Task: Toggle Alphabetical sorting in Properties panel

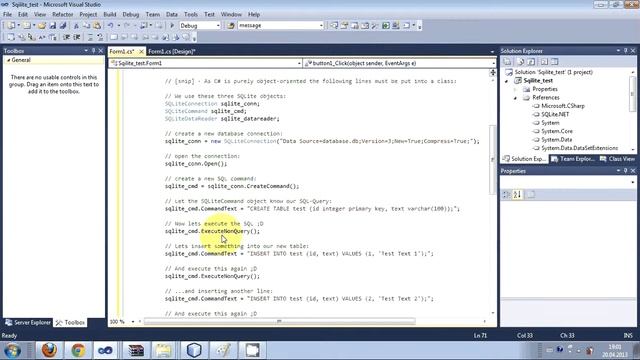Action: click(x=517, y=195)
